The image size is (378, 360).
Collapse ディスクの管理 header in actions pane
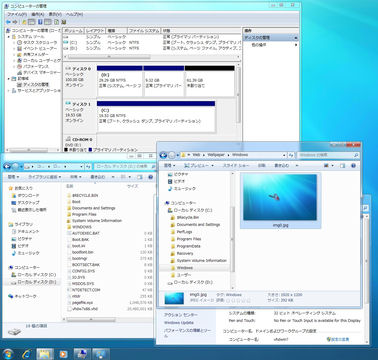click(296, 38)
